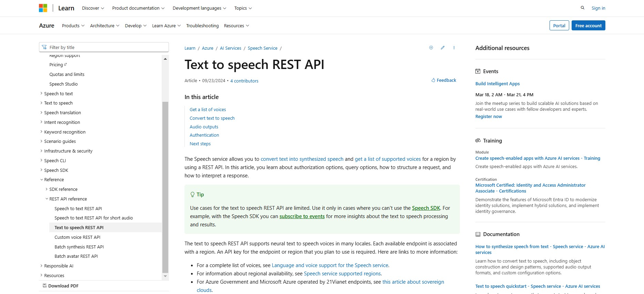Open the Speech SDK link in Tip
The width and height of the screenshot is (644, 294).
tap(426, 208)
